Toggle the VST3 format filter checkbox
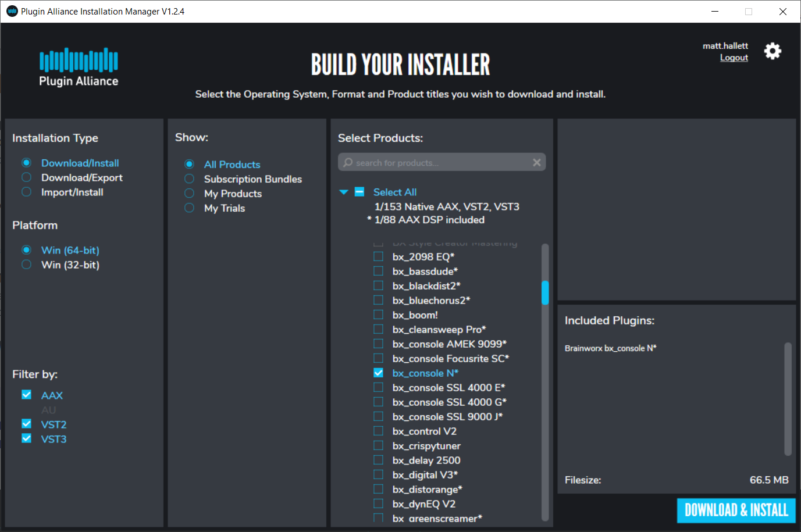Viewport: 801px width, 532px height. point(26,438)
